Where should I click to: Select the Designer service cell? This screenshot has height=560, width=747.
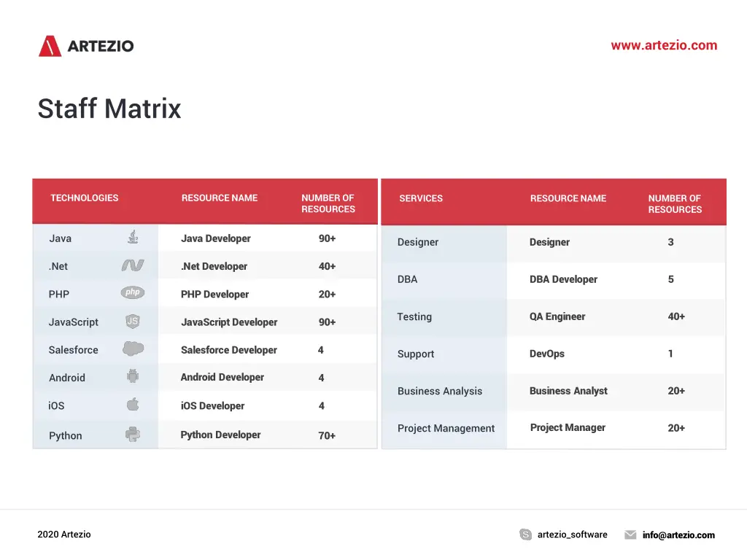444,242
